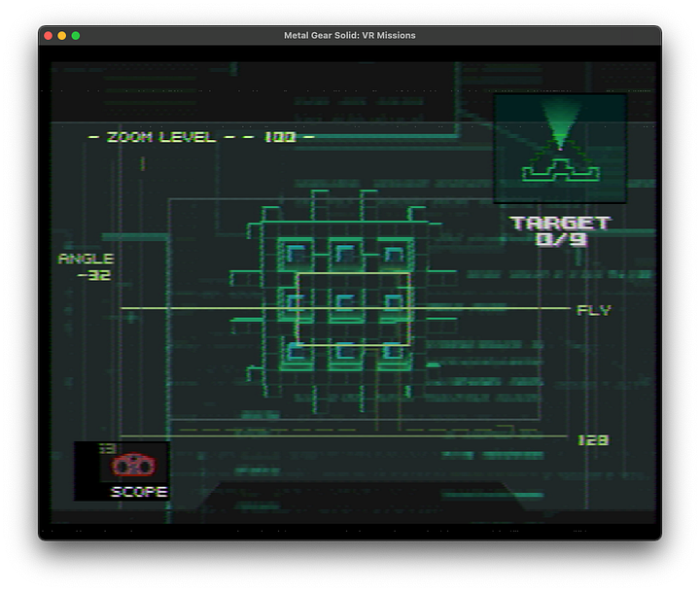Maximize the game window with the green button
Viewport: 700px width, 591px height.
pos(76,36)
